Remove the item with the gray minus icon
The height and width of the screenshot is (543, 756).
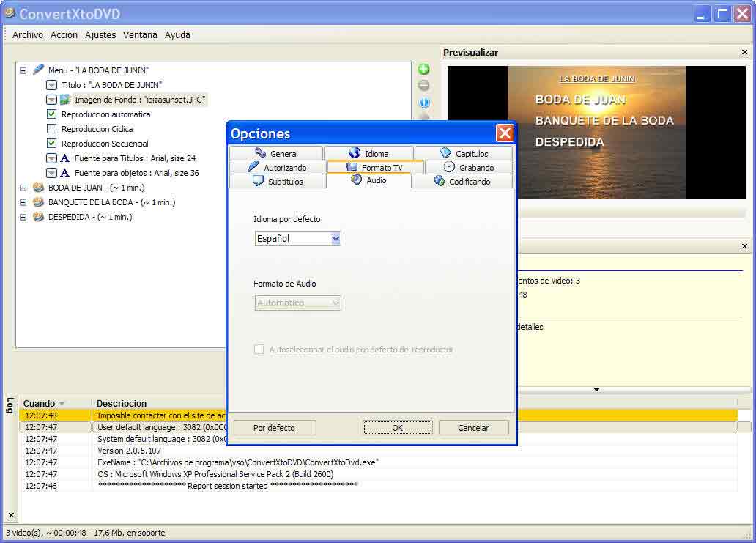424,86
